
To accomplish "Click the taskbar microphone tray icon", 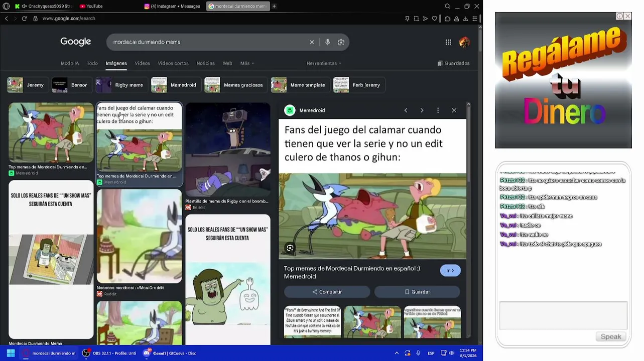I will coord(418,353).
